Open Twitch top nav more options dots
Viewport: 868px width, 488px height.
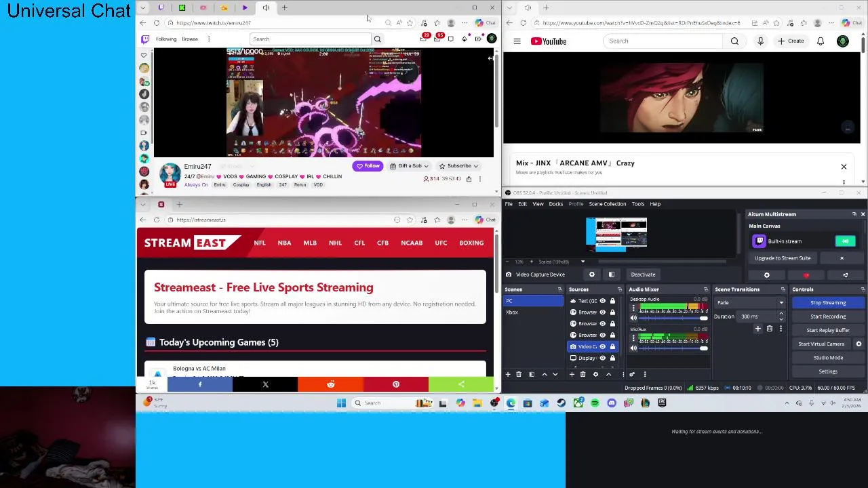(209, 39)
